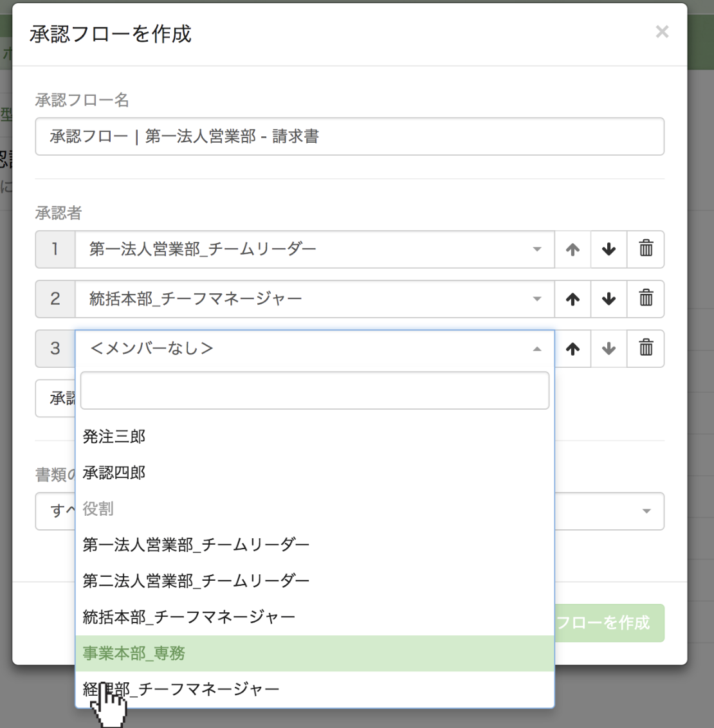Choose role 統括本部_チーフマネージャー in list
The height and width of the screenshot is (728, 714).
click(x=315, y=617)
